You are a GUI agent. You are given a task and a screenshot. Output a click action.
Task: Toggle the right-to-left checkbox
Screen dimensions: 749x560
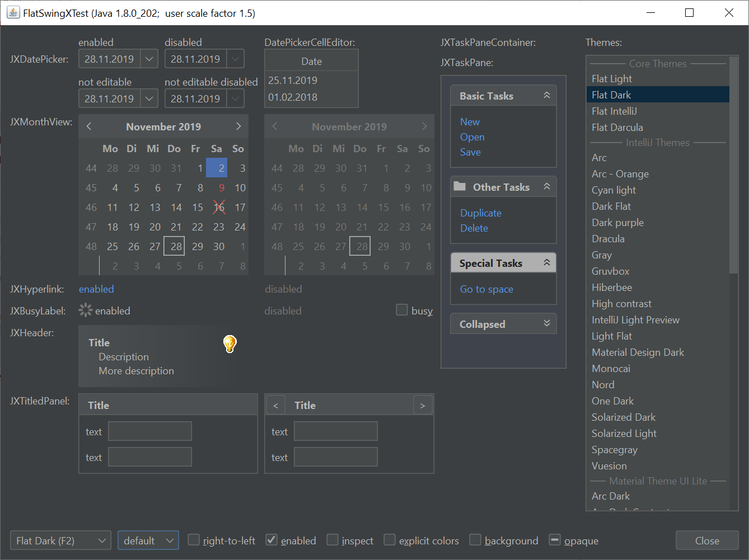[x=194, y=540]
